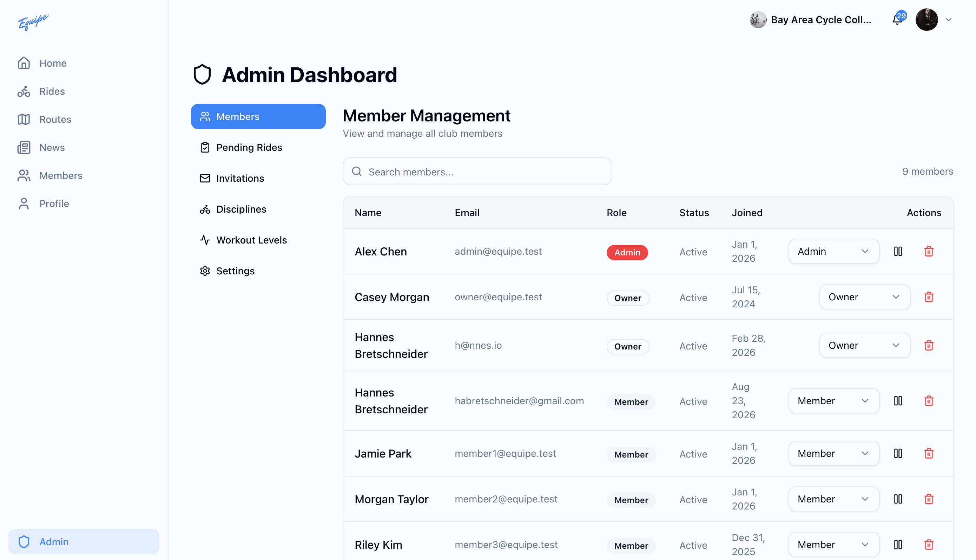The image size is (976, 560).
Task: Open Routes in sidebar
Action: pos(84,119)
